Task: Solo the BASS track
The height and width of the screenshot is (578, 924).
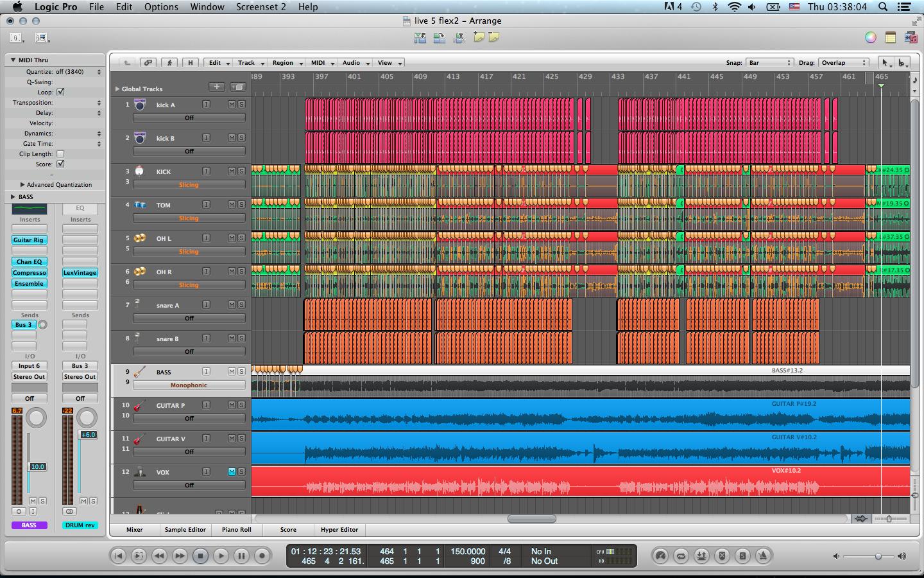Action: pyautogui.click(x=241, y=372)
